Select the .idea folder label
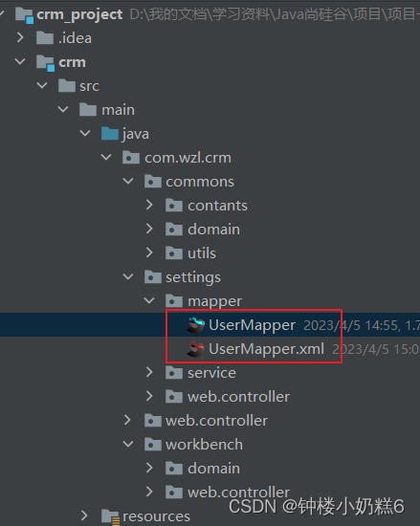Viewport: 420px width, 526px height. pos(75,38)
